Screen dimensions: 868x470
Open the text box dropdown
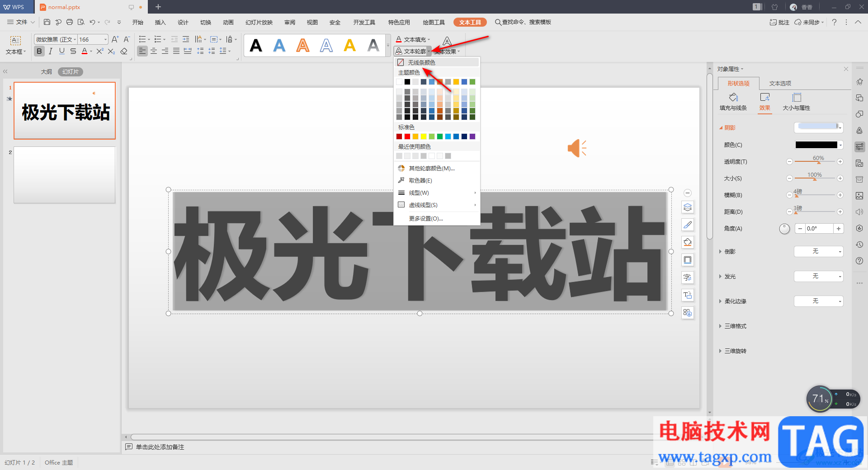click(x=16, y=52)
